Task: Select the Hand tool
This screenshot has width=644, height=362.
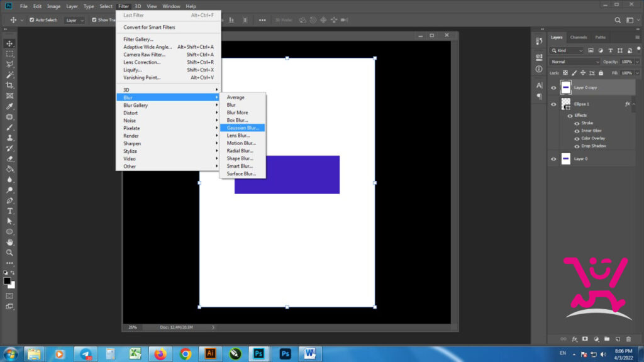Action: click(x=9, y=242)
